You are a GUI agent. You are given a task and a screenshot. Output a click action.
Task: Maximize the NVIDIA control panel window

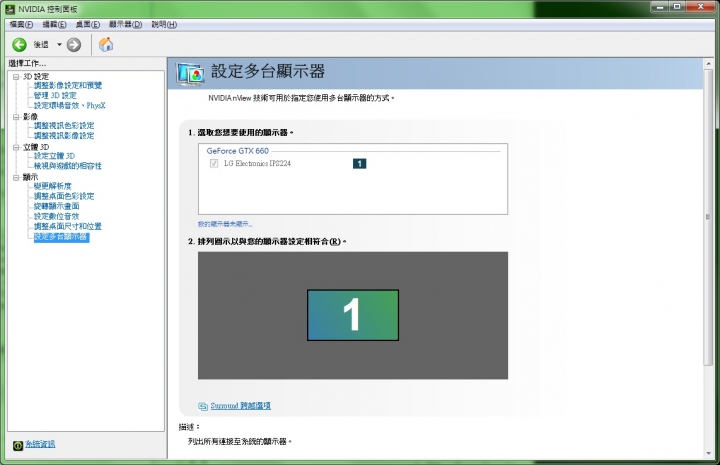pos(677,6)
